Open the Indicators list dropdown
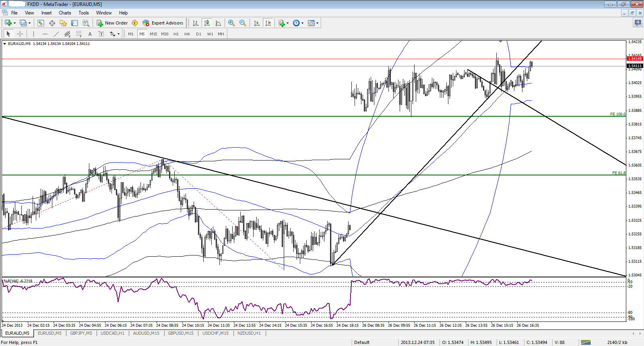 (283, 23)
